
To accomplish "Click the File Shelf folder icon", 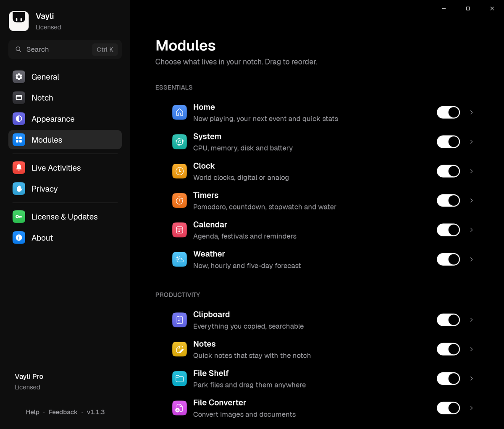I will click(179, 379).
